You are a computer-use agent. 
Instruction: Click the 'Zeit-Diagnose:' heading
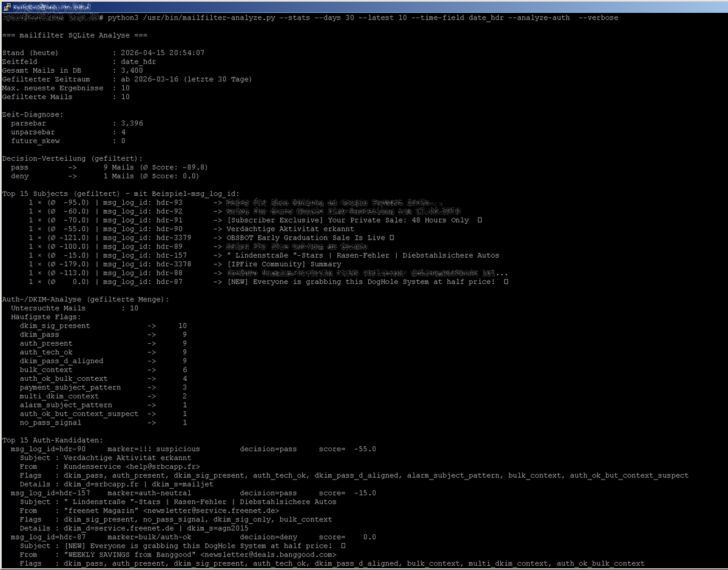tap(33, 114)
